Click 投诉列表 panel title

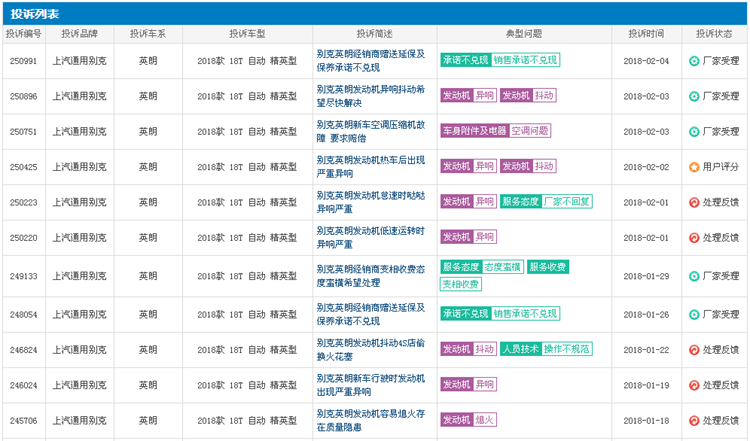click(35, 14)
